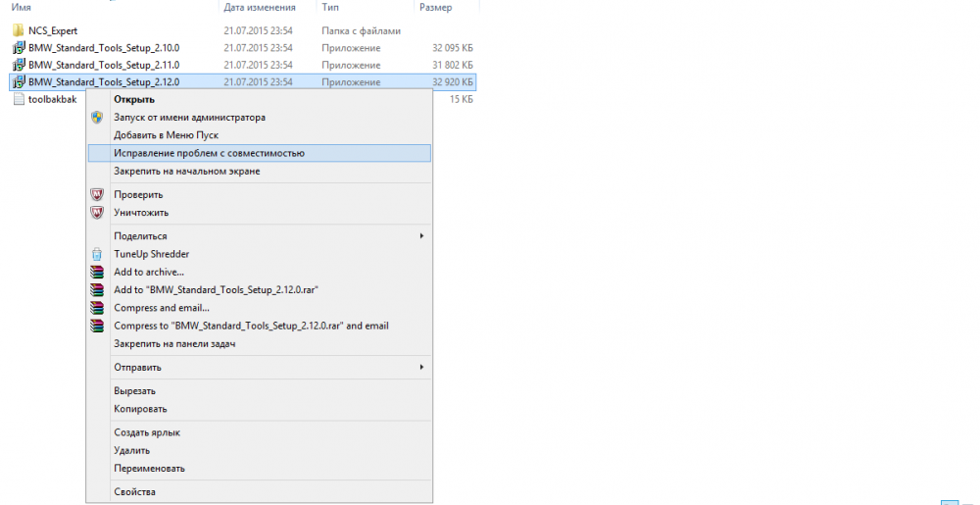This screenshot has height=505, width=980.
Task: Sort files by the Имя column header
Action: coord(20,7)
